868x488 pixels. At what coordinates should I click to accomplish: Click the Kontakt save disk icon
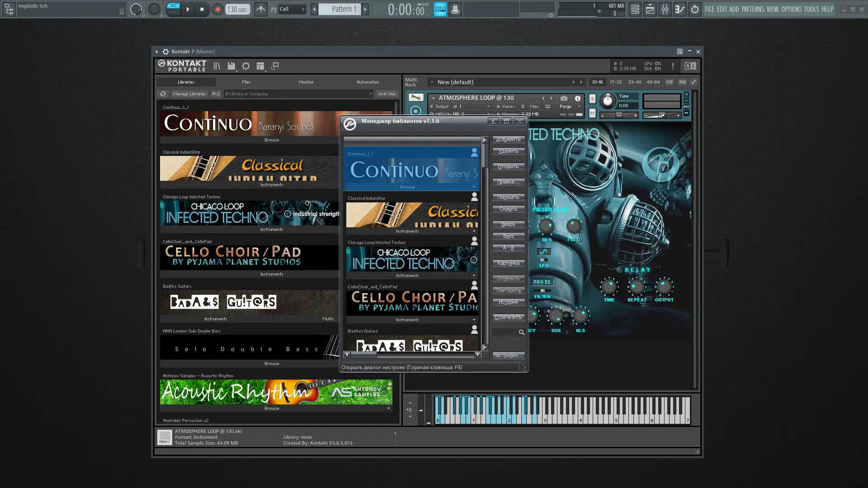(x=231, y=66)
